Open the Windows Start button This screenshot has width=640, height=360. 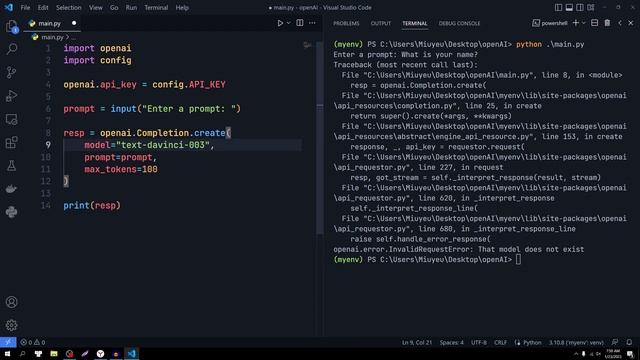pyautogui.click(x=7, y=354)
